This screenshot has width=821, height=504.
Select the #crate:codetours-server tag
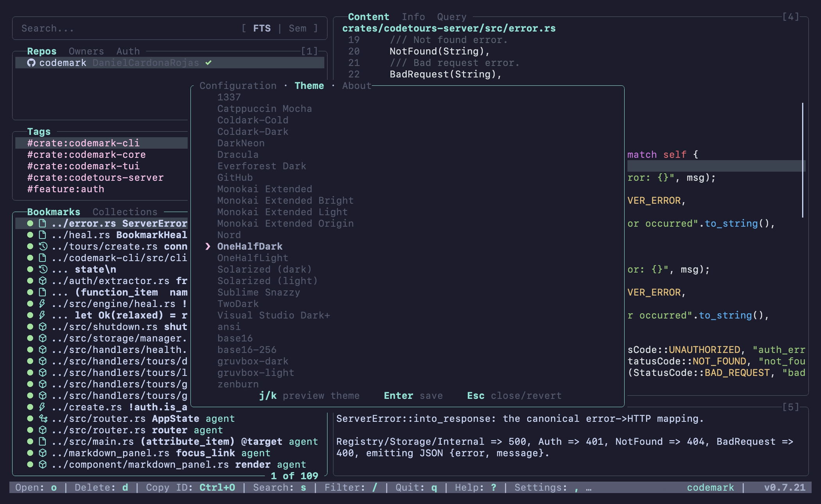pyautogui.click(x=95, y=177)
